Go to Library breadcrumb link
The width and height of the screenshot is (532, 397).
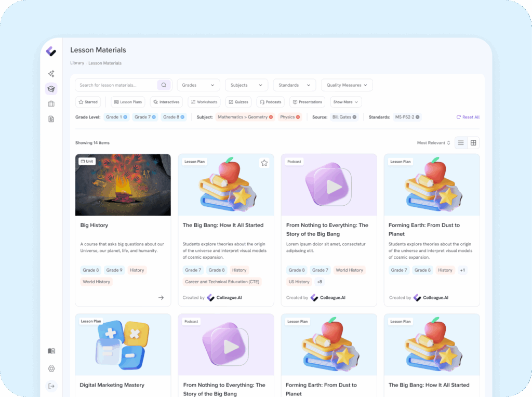click(77, 63)
